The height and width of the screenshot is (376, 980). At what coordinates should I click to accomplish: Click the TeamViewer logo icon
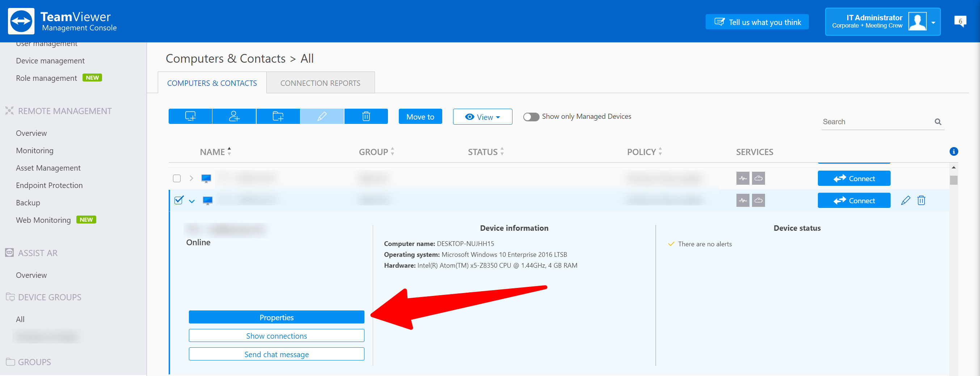(x=21, y=21)
